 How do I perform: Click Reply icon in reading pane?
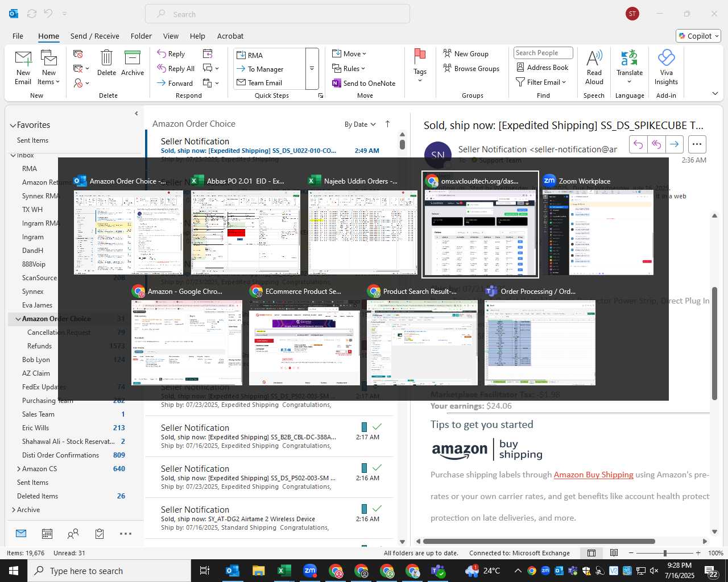pos(638,144)
